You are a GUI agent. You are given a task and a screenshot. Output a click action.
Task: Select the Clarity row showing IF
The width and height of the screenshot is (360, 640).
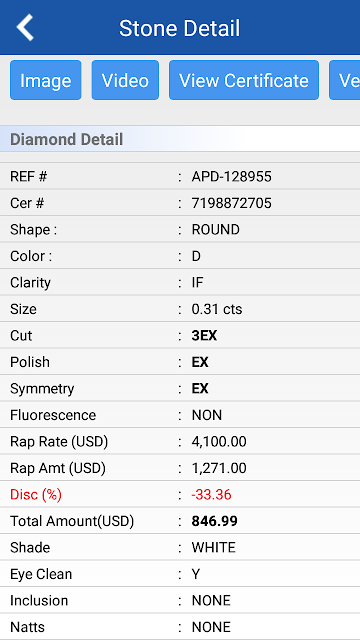coord(180,283)
